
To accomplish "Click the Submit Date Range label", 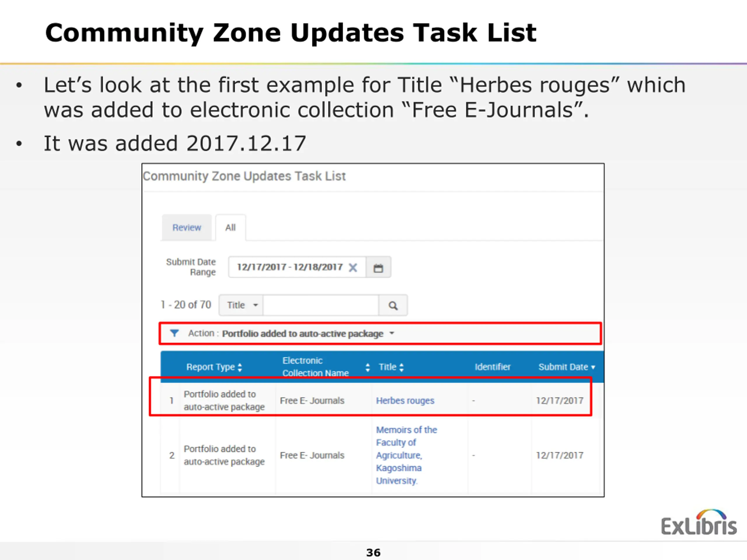I will click(x=191, y=267).
